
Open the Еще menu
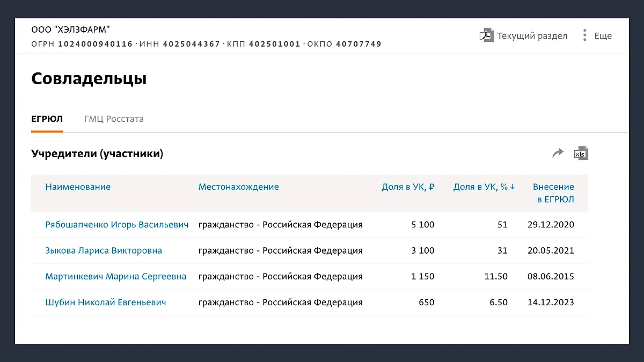click(602, 35)
